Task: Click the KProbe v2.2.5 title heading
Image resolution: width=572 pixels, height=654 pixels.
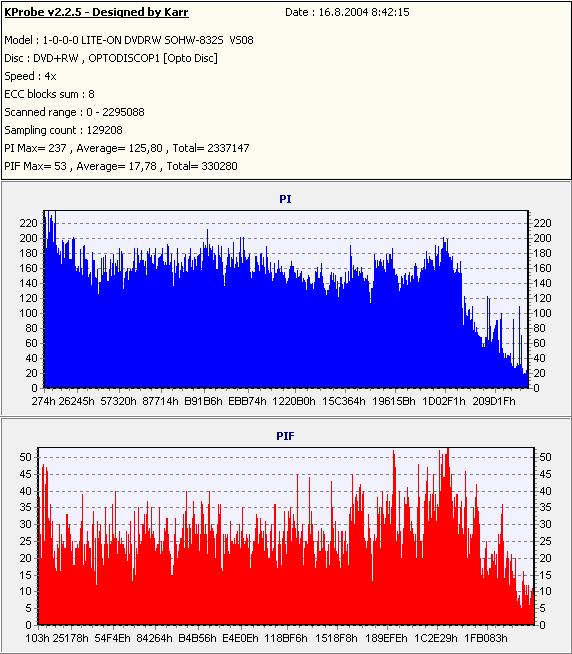Action: click(96, 12)
